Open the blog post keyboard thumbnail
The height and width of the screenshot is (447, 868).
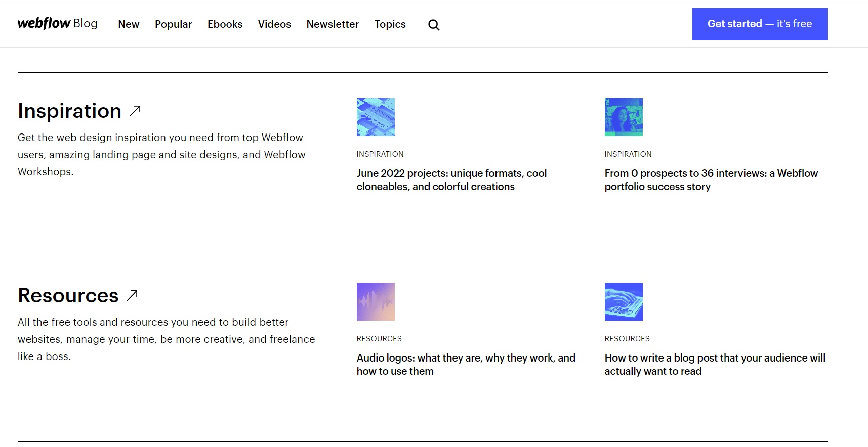[624, 301]
